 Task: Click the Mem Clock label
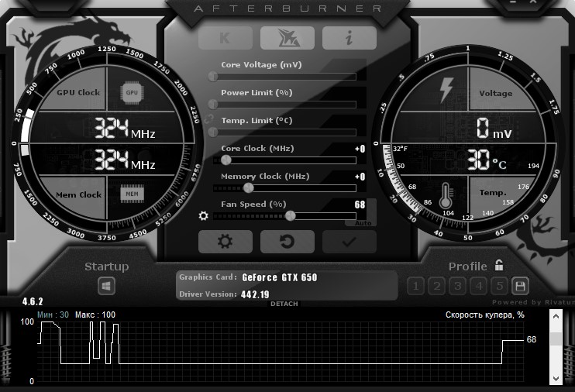(x=78, y=194)
